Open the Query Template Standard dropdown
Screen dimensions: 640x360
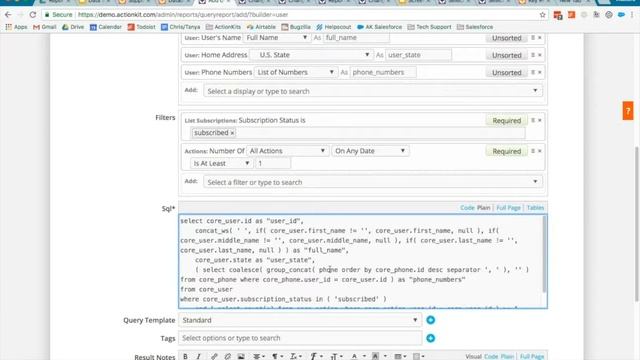(x=300, y=320)
